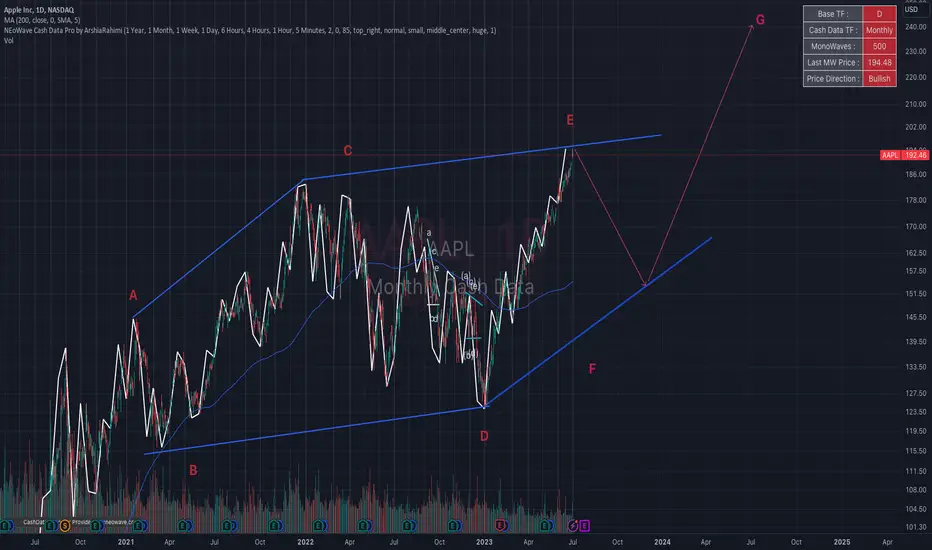
Task: Click the orange stock split marker icon
Action: (x=65, y=526)
